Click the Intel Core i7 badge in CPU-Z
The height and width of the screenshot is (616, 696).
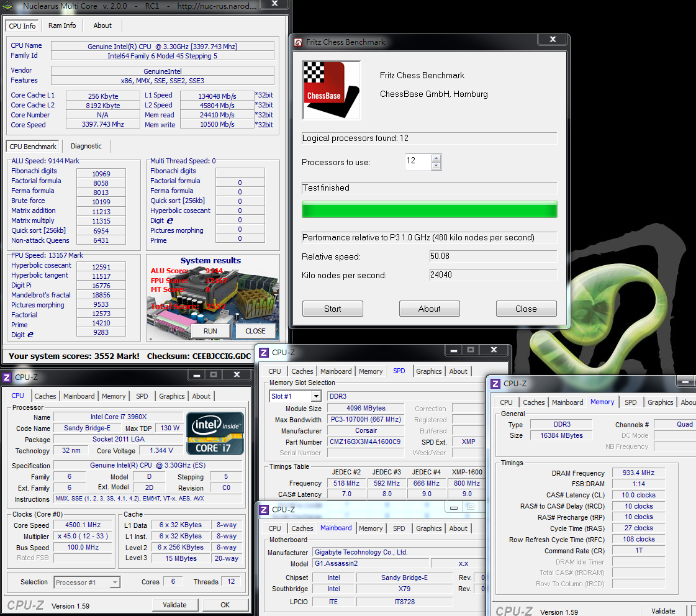[x=215, y=433]
